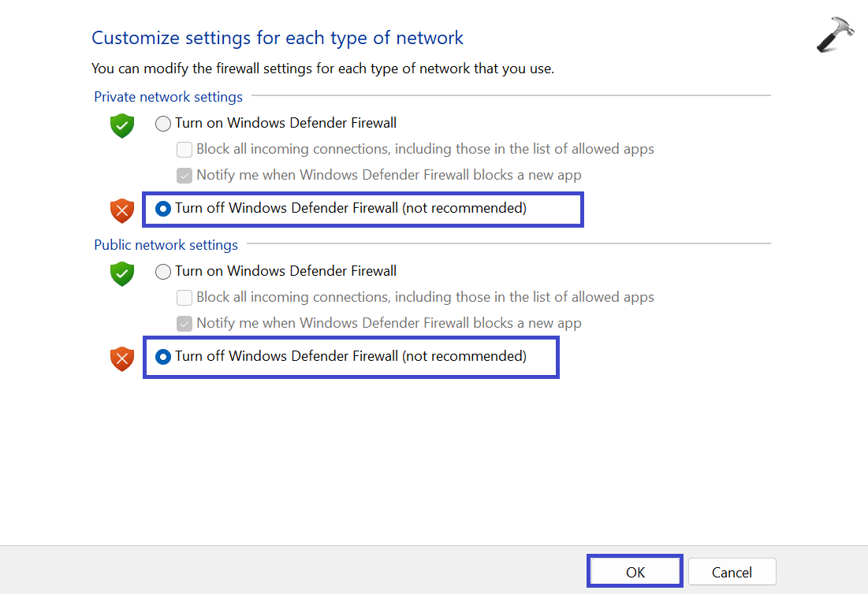Click the green shield under Private network settings
Screen dimensions: 868x594
tap(122, 125)
